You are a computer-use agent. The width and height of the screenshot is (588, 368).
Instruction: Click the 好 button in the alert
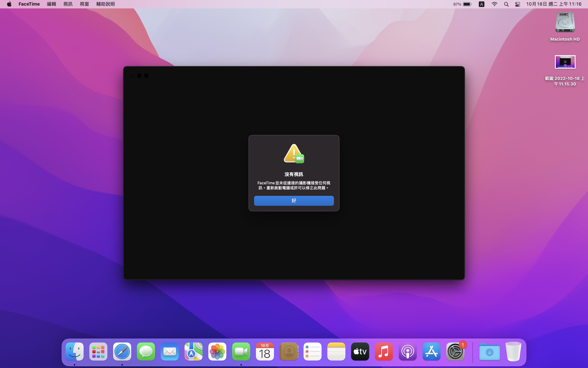pos(294,200)
